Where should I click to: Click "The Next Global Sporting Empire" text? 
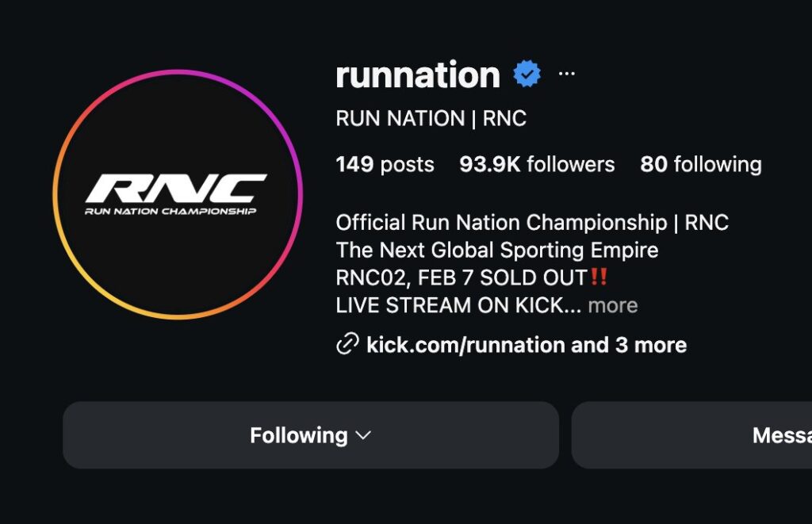496,251
